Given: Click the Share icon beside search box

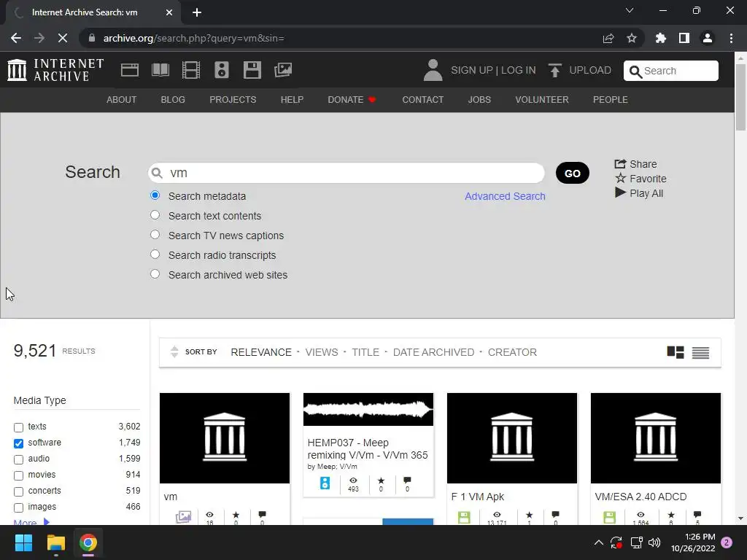Looking at the screenshot, I should coord(620,164).
